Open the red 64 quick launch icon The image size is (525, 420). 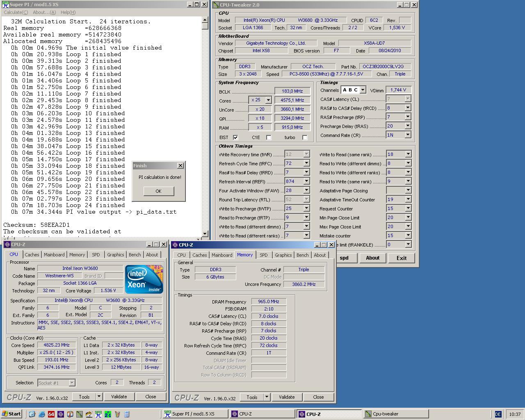(x=51, y=414)
